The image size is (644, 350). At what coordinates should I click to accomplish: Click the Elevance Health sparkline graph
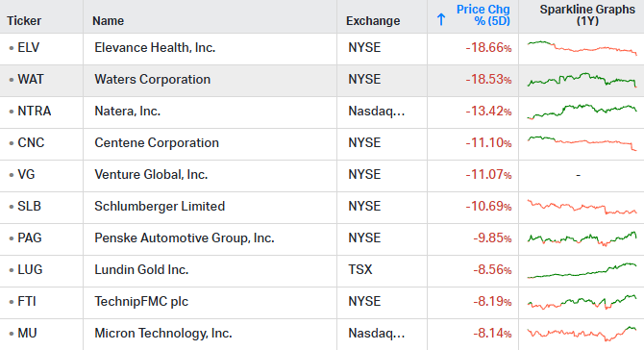[582, 48]
